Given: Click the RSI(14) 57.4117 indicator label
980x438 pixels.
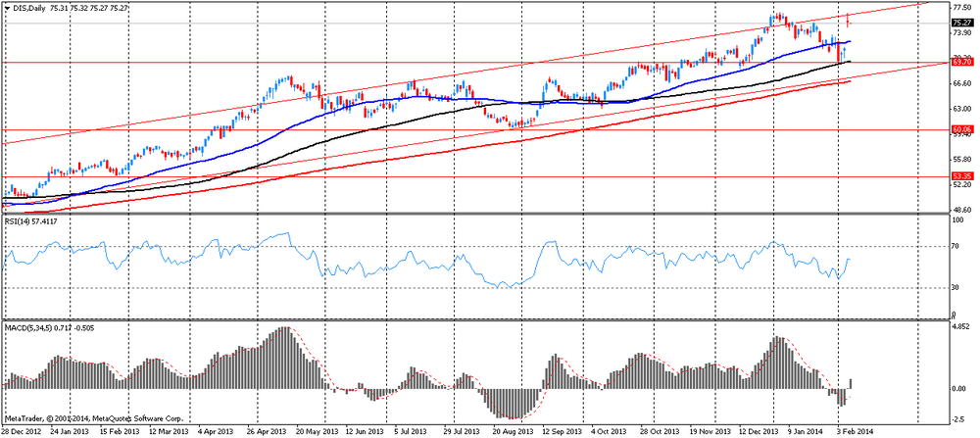Looking at the screenshot, I should point(30,221).
